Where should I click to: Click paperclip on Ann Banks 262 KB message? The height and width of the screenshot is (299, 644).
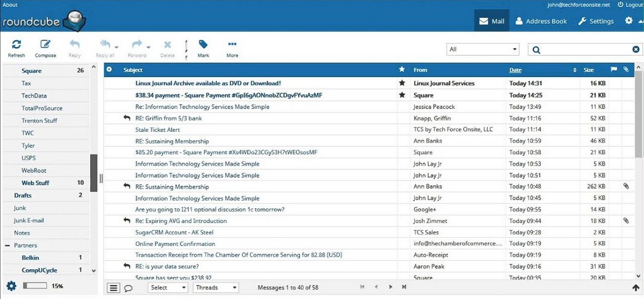point(626,186)
